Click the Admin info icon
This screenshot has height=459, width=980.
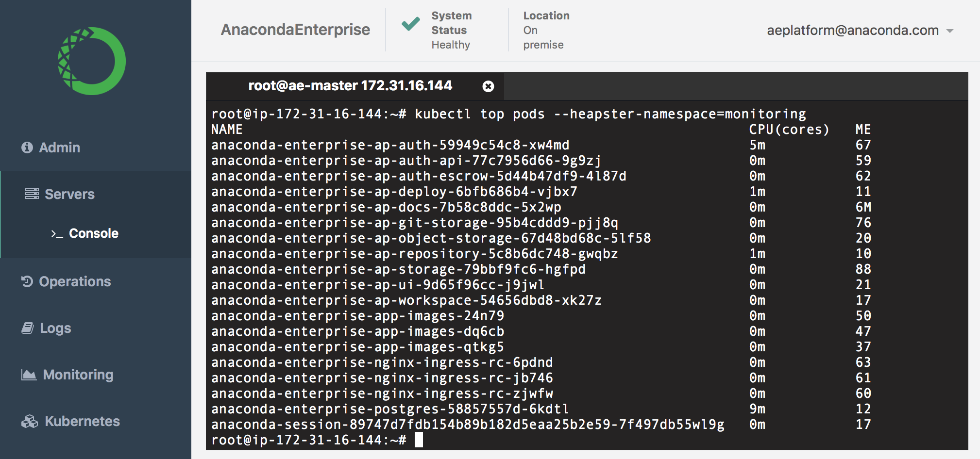coord(27,148)
